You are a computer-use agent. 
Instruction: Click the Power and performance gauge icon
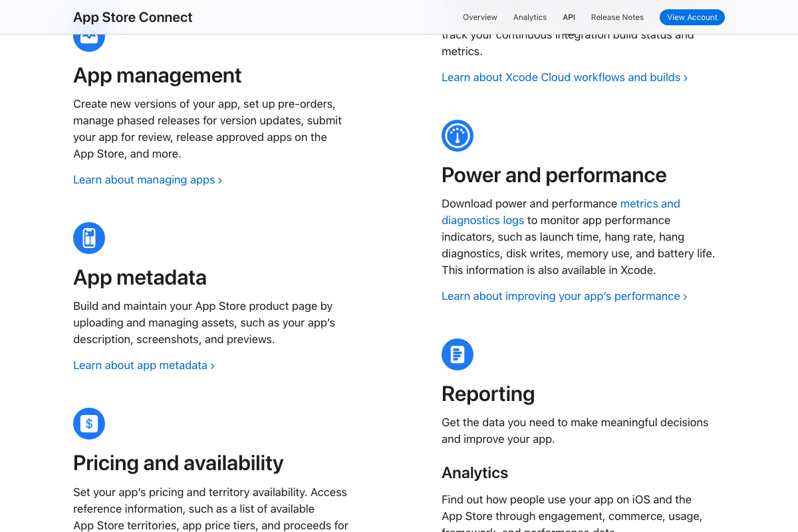point(458,135)
